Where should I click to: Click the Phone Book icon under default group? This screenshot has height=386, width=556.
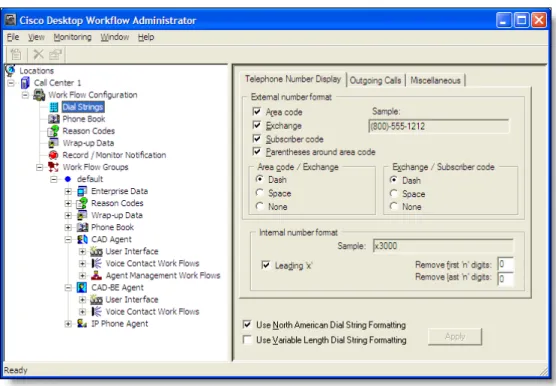tap(82, 227)
